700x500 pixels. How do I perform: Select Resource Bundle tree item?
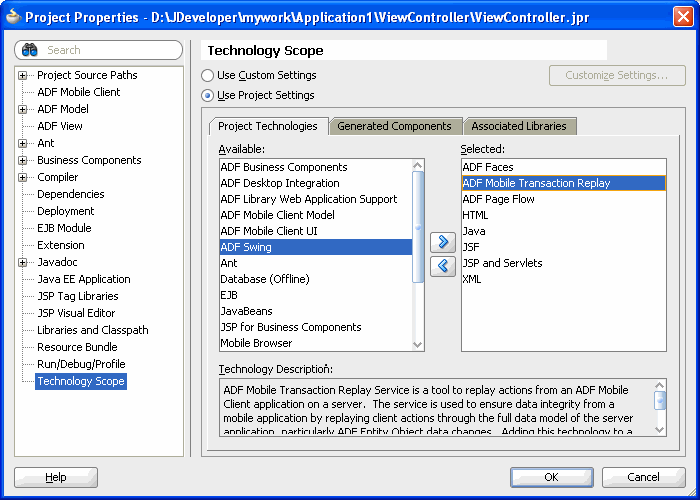click(77, 347)
